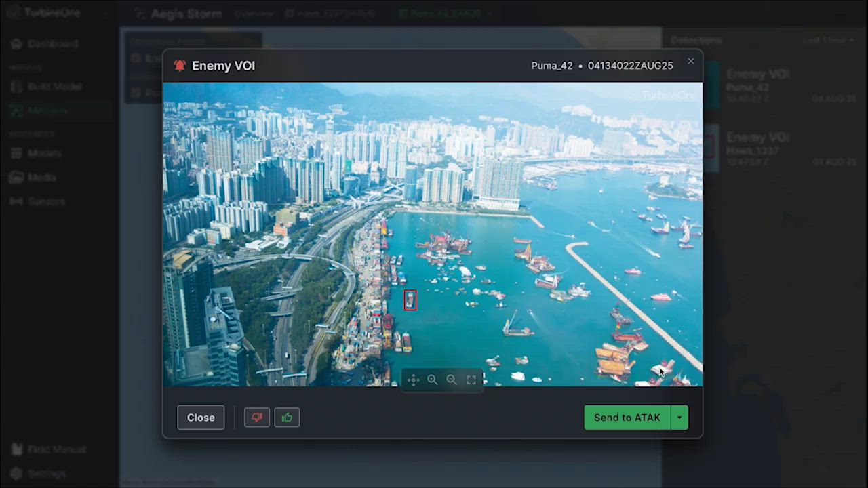Click the Hawk_1337 detection thumbnail
The height and width of the screenshot is (488, 868).
coord(710,148)
